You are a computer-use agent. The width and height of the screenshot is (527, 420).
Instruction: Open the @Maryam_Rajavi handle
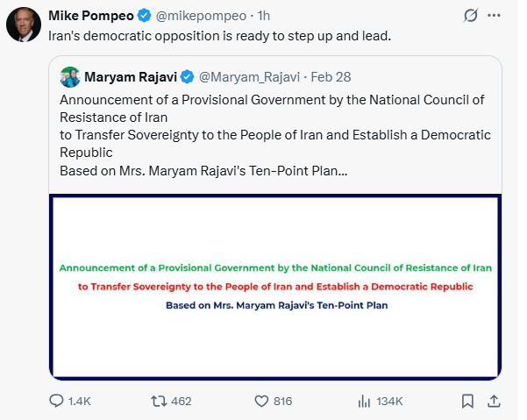coord(246,76)
